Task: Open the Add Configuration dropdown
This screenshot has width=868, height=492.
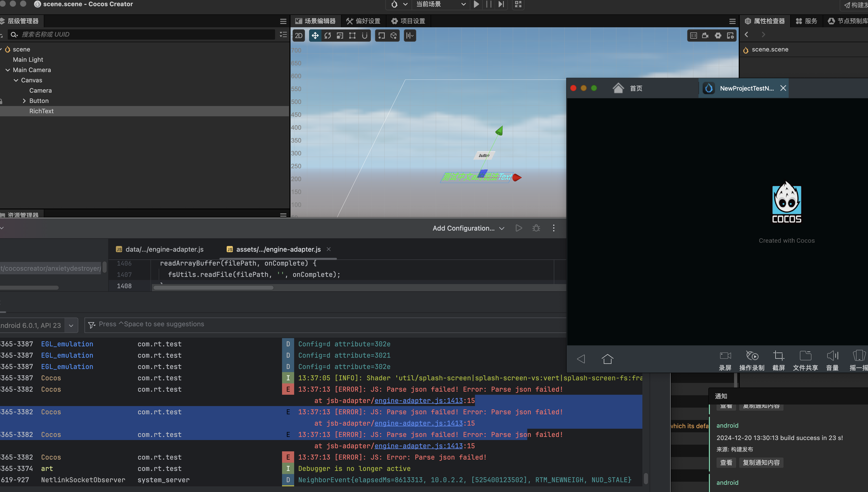Action: coord(468,228)
